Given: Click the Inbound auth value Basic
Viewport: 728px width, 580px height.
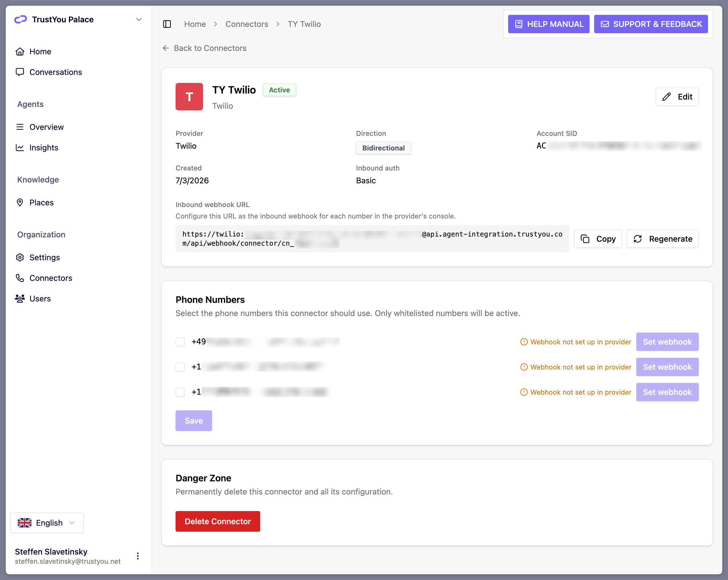Looking at the screenshot, I should [x=366, y=180].
